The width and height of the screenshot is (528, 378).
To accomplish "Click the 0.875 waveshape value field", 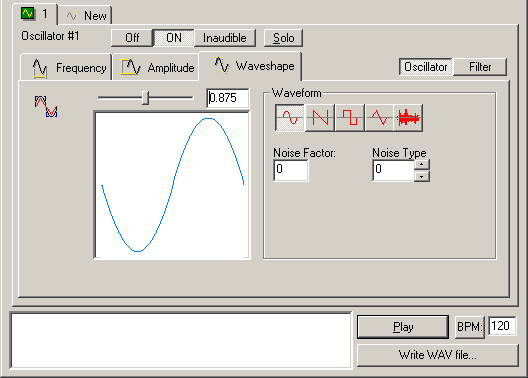I will coord(228,98).
